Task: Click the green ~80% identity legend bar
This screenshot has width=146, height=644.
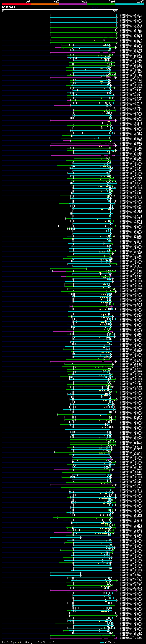Action: coord(101,4)
